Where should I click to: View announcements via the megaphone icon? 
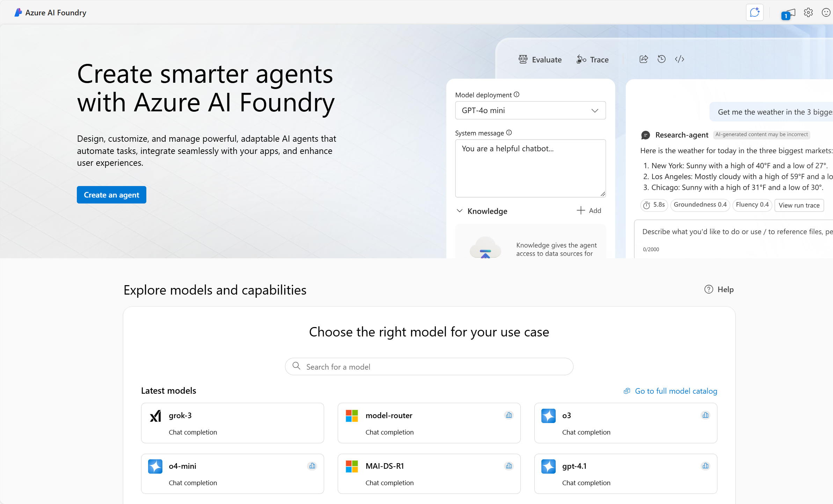[789, 12]
